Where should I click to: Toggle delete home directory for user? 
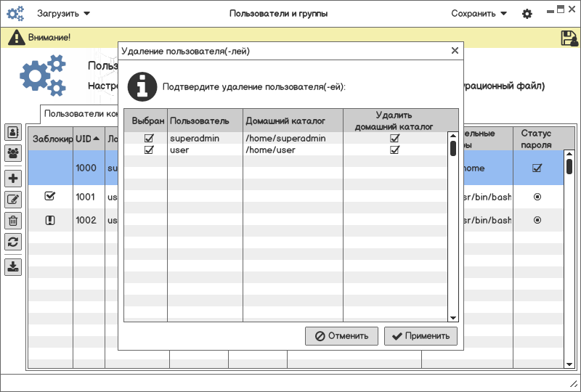394,150
